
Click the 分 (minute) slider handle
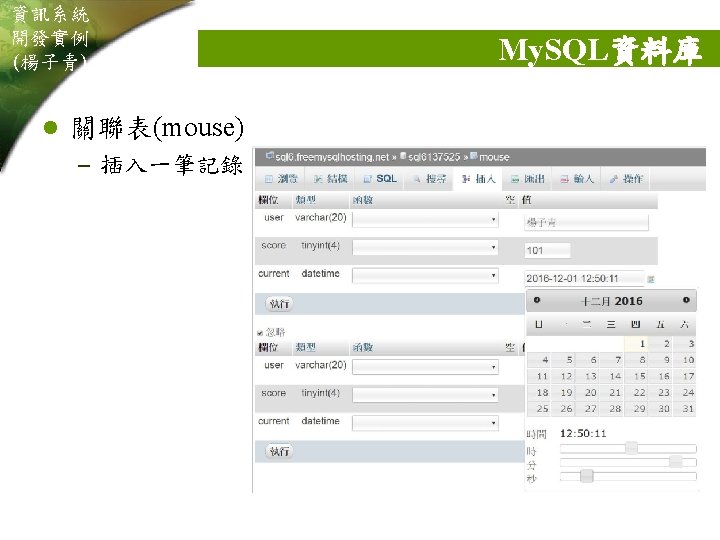(x=675, y=462)
